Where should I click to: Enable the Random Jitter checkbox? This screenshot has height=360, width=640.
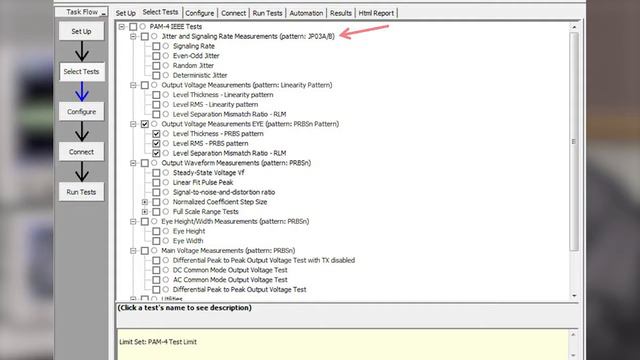(156, 65)
